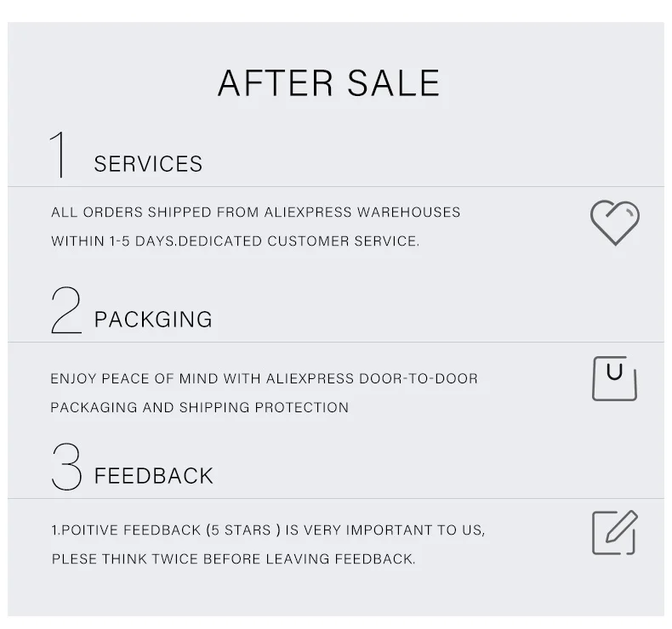Click the word ALIEXPRESS in the packaging text
Screen dimensions: 672x629
pyautogui.click(x=310, y=378)
